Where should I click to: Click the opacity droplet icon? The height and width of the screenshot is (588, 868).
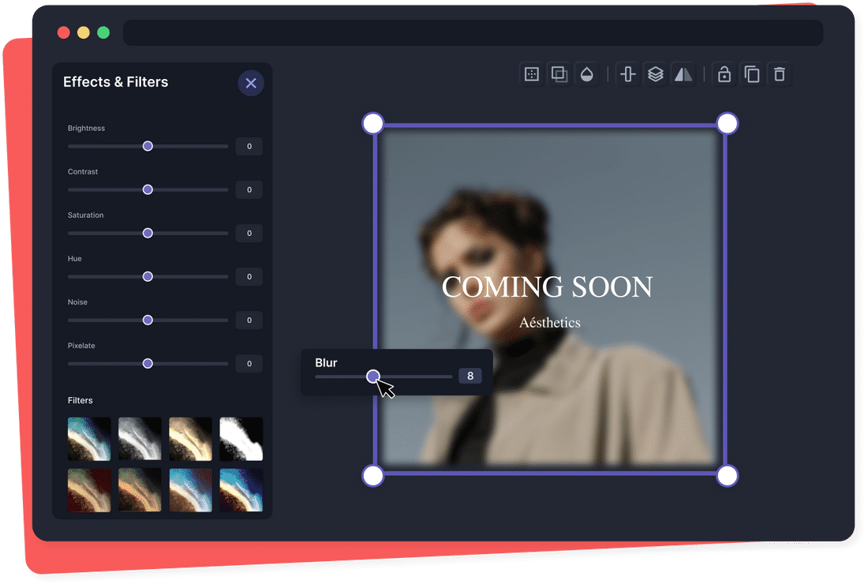point(586,74)
